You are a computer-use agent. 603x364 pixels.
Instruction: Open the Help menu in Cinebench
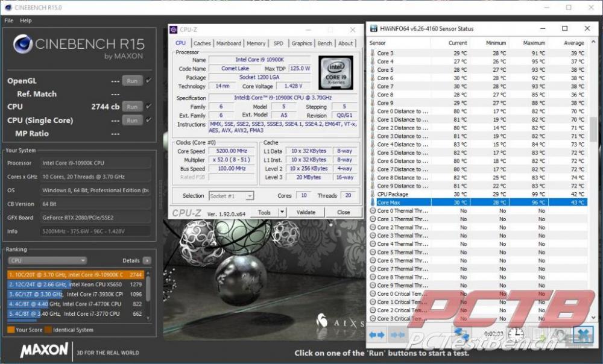click(x=26, y=20)
